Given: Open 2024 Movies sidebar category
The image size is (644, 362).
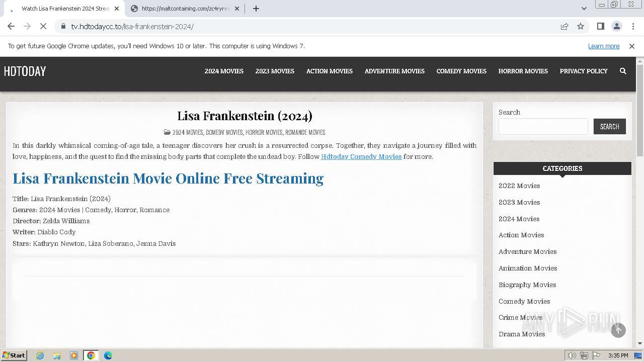Looking at the screenshot, I should click(x=519, y=219).
